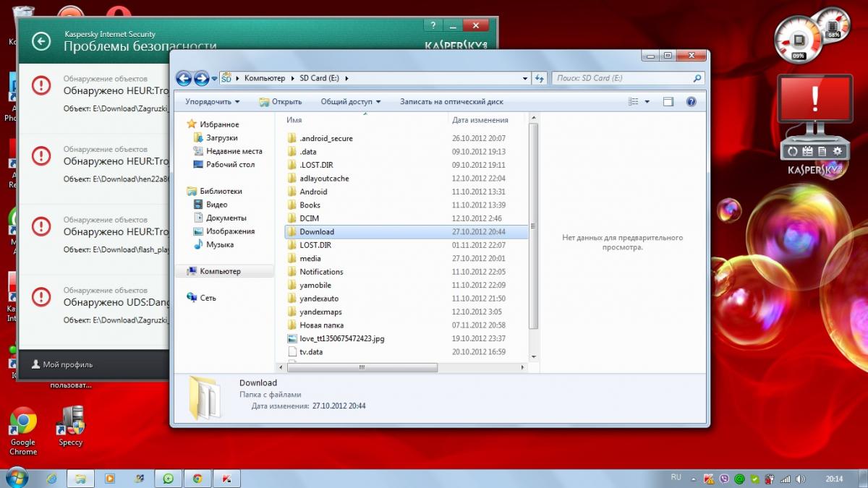Image resolution: width=868 pixels, height=488 pixels.
Task: Click Записать на оптический диск
Action: point(451,102)
